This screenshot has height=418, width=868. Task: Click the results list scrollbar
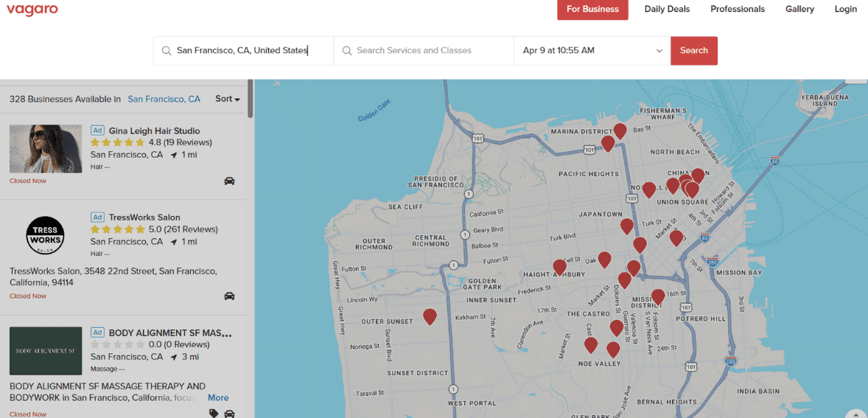coord(251,99)
